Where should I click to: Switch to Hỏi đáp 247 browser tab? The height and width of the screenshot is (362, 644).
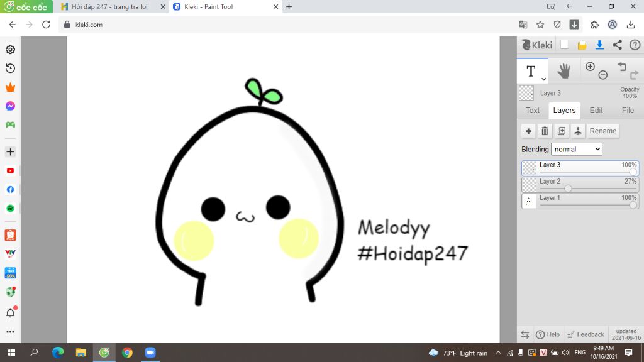point(109,6)
